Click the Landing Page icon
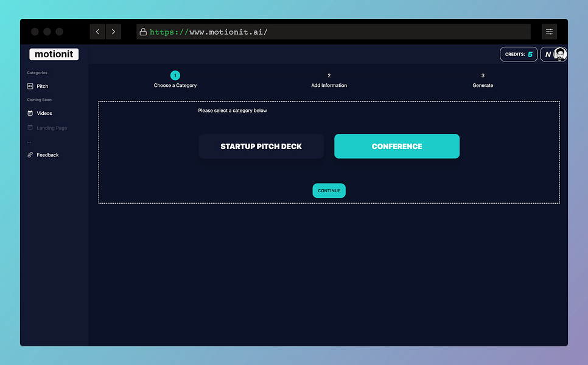The width and height of the screenshot is (588, 365). 30,127
